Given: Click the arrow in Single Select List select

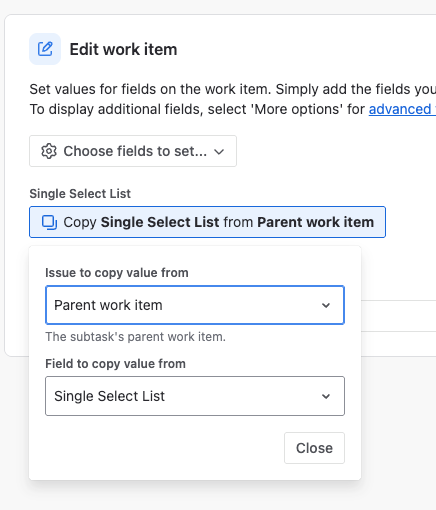Looking at the screenshot, I should [x=326, y=396].
